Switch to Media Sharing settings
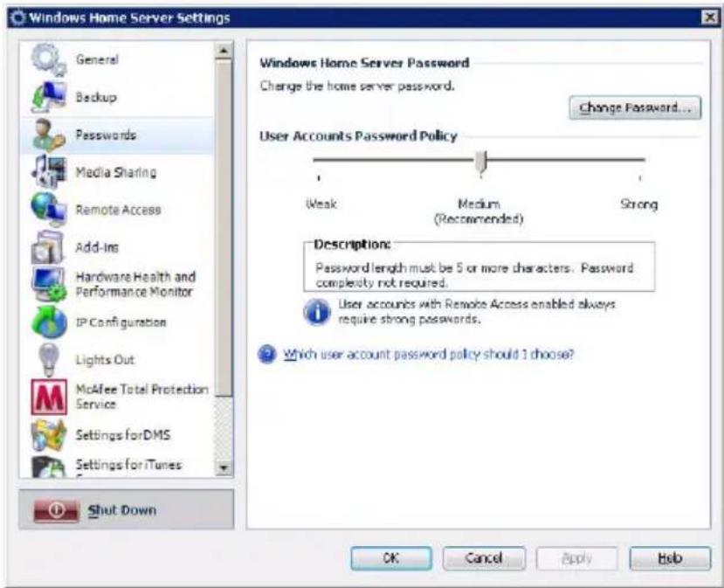The image size is (724, 588). (117, 172)
